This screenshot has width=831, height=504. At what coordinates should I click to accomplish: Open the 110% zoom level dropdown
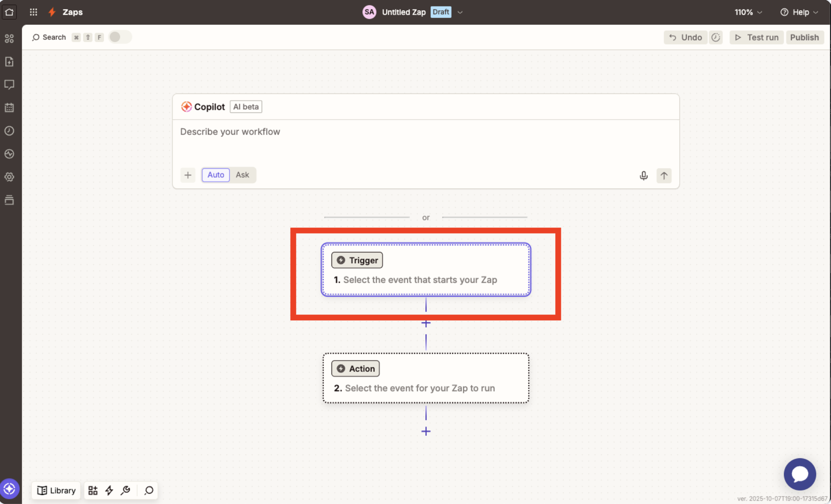[748, 12]
